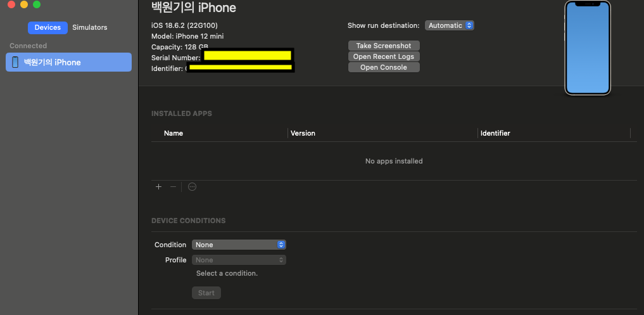Click the Open Console button

[384, 67]
